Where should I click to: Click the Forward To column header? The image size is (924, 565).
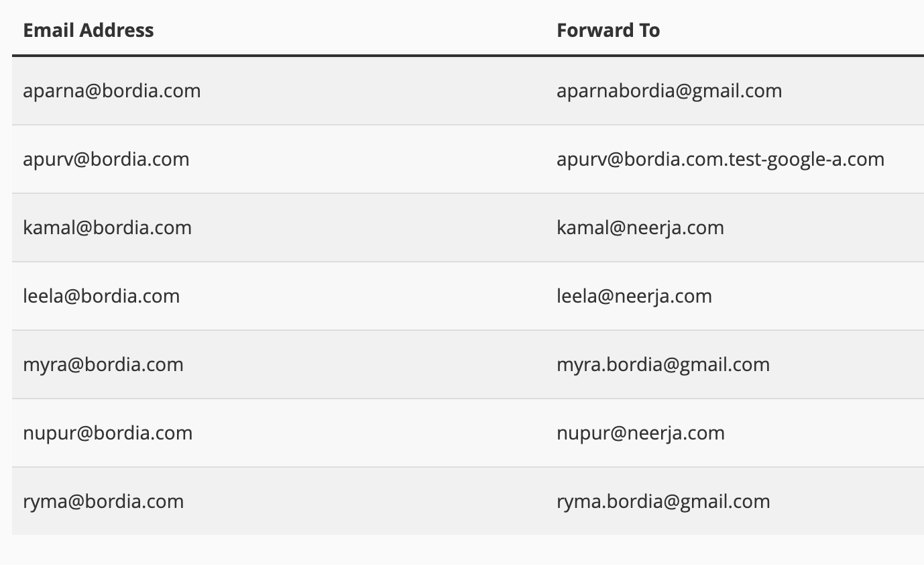[608, 30]
